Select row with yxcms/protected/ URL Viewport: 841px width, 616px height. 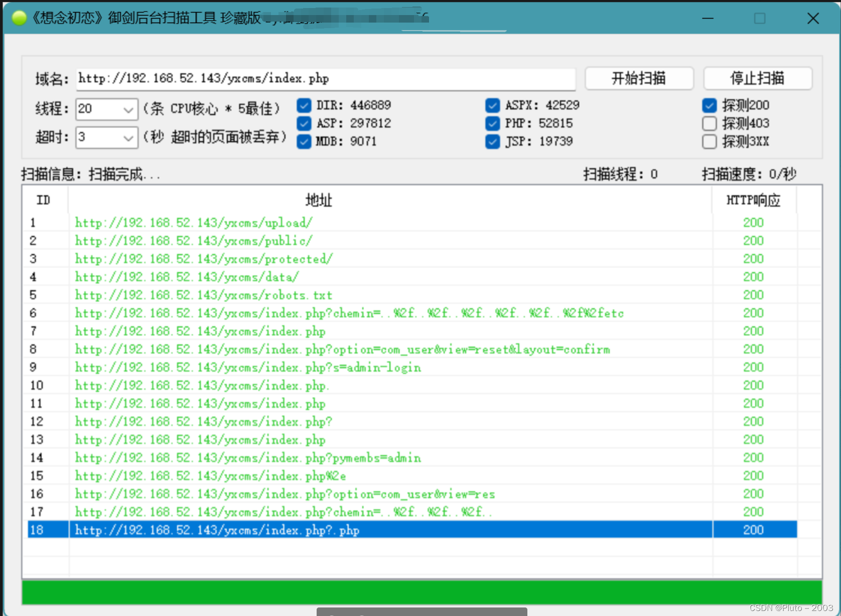[x=412, y=258]
